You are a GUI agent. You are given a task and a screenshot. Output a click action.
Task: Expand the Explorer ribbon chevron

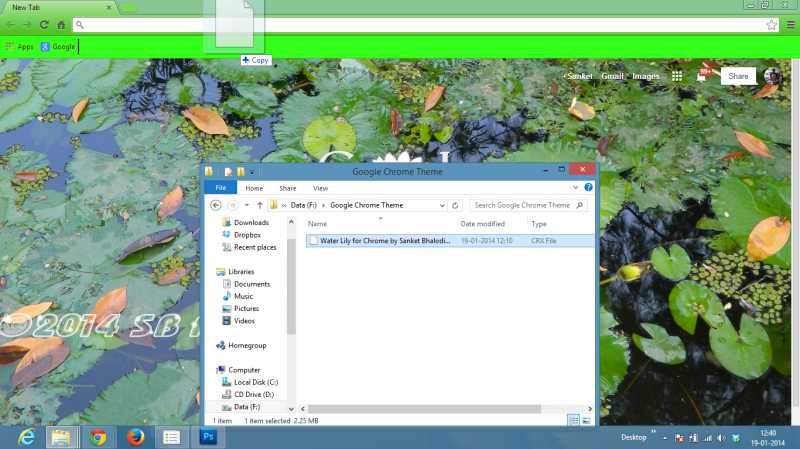pos(576,187)
